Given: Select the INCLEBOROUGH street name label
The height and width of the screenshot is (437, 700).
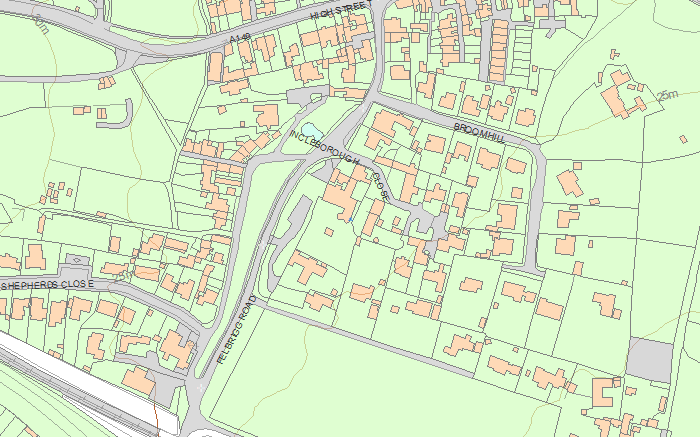Looking at the screenshot, I should (325, 148).
